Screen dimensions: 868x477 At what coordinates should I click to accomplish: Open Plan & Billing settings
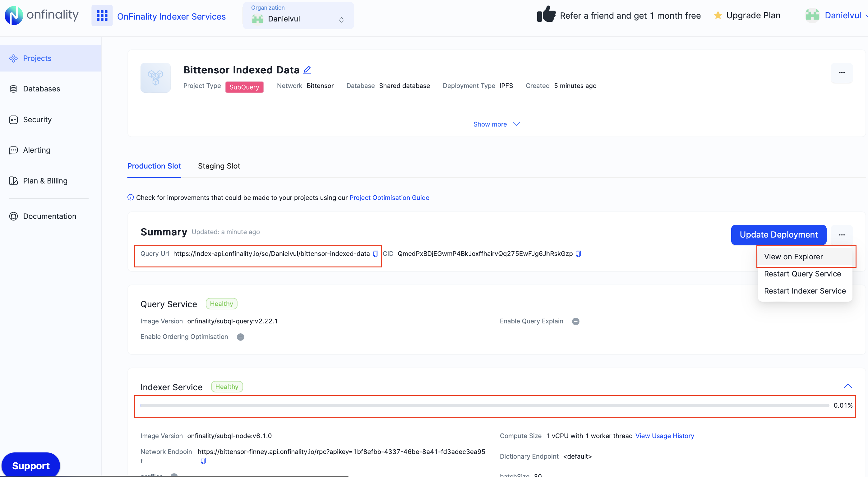[45, 181]
